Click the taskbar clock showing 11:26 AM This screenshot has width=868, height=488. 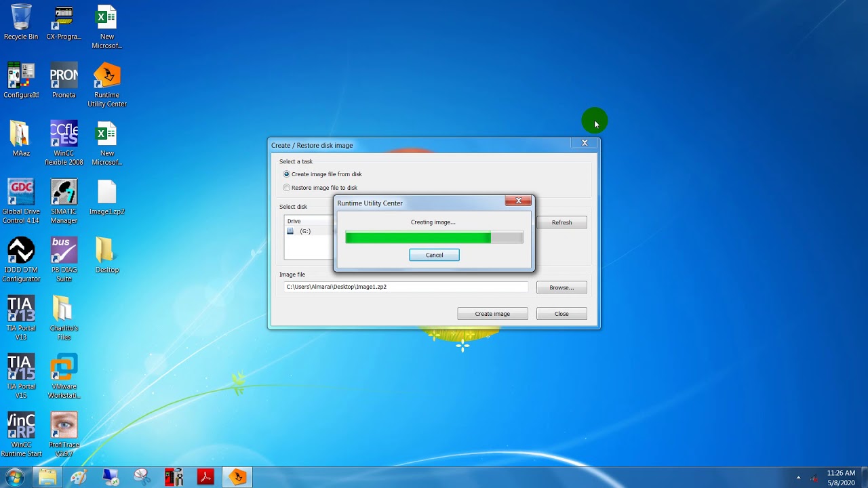coord(841,478)
